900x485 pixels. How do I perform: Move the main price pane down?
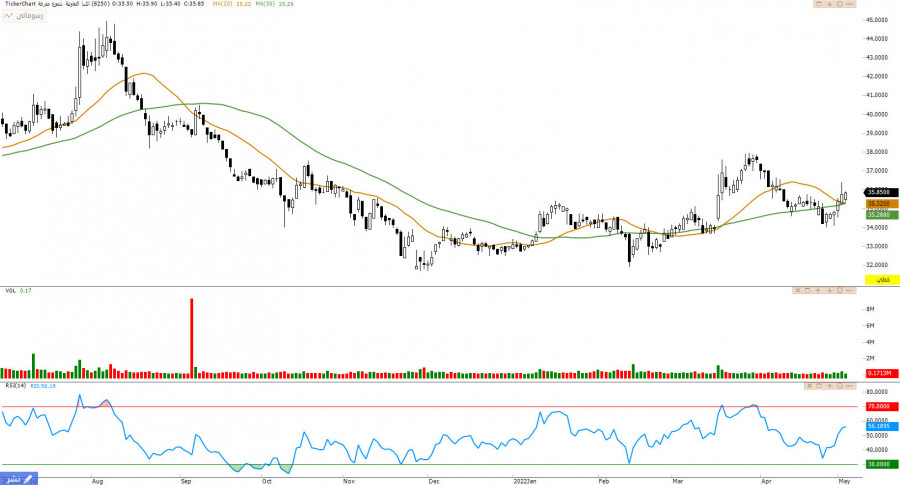[830, 5]
